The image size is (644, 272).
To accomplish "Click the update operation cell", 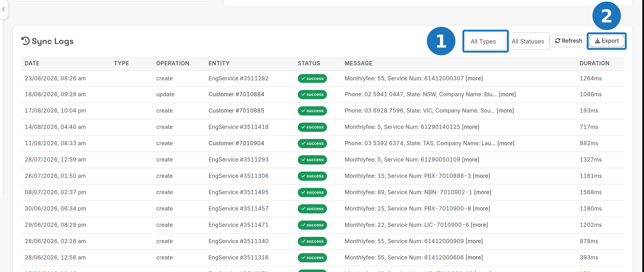I will [x=165, y=94].
